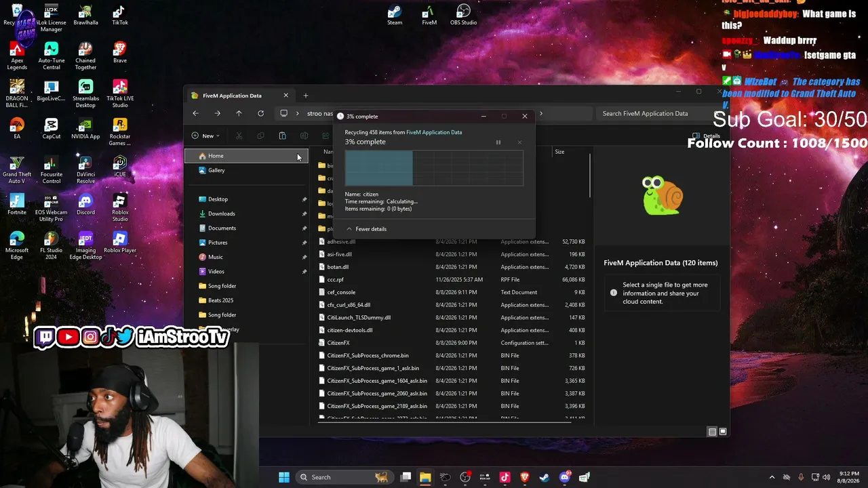The height and width of the screenshot is (488, 868).
Task: Launch Apex Legends desktop icon
Action: pos(17,56)
